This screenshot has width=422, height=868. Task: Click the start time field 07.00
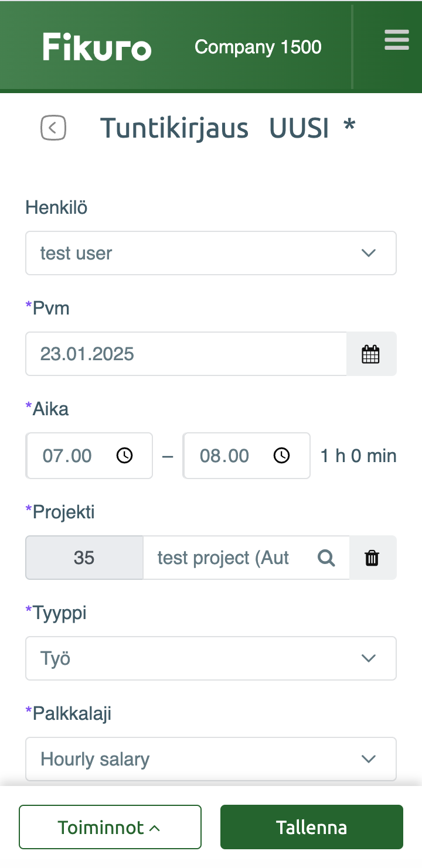[x=68, y=456]
